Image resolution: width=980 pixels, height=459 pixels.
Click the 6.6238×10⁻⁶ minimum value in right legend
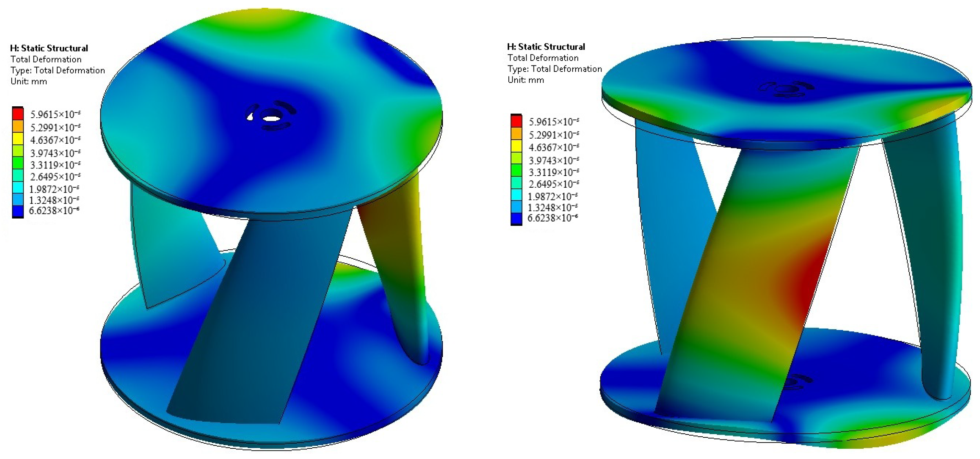pos(553,218)
